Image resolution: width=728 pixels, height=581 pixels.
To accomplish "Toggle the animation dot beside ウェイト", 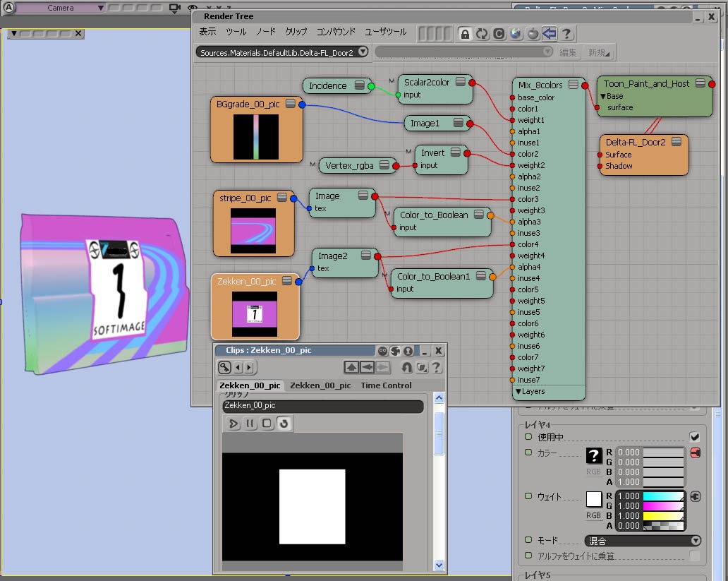I will coord(528,496).
